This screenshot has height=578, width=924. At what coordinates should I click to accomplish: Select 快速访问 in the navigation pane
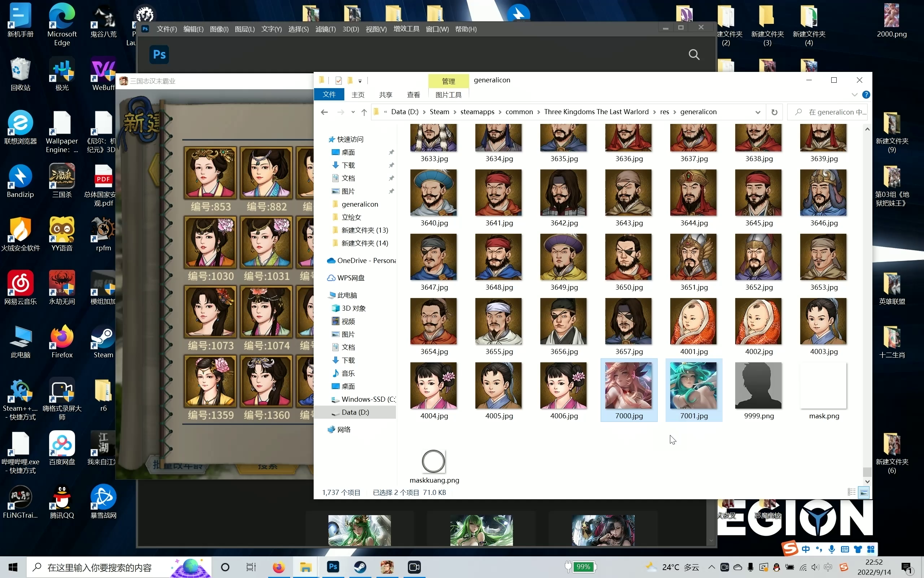point(350,139)
